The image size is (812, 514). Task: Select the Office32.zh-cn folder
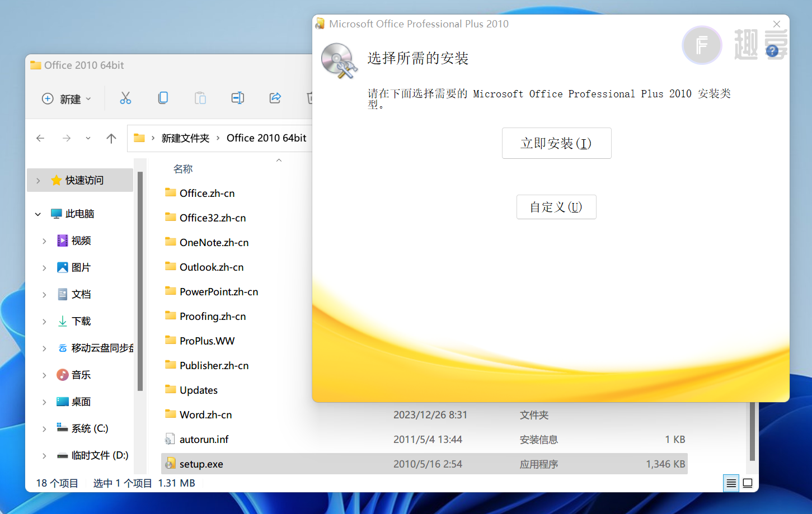pos(213,218)
